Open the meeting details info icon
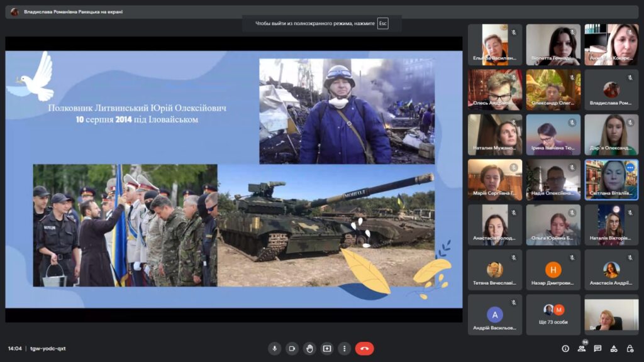This screenshot has height=362, width=644. [x=565, y=348]
